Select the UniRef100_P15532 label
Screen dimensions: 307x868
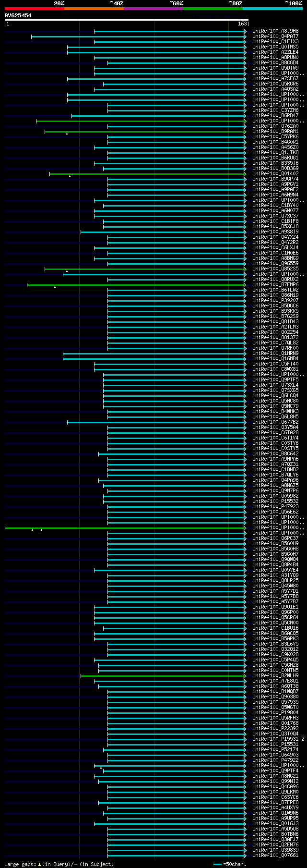click(x=275, y=501)
